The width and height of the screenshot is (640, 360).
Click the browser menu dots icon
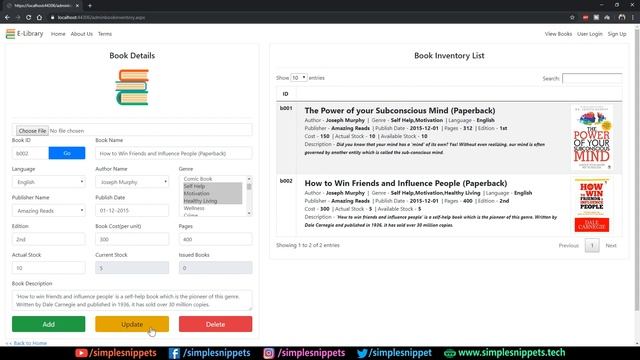pyautogui.click(x=633, y=18)
